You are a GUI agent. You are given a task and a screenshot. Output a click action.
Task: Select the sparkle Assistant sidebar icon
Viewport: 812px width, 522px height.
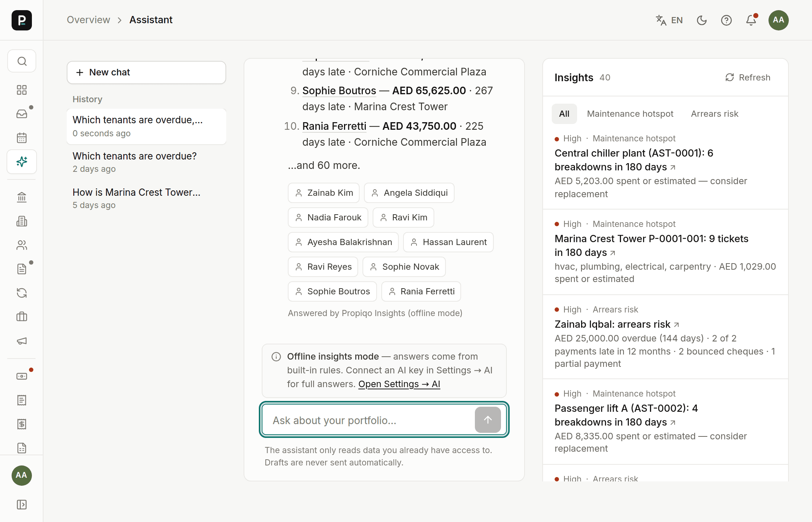tap(22, 162)
